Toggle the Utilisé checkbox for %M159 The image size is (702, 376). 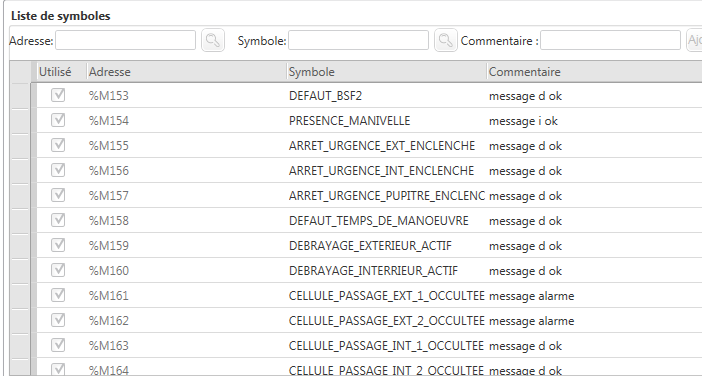[58, 245]
